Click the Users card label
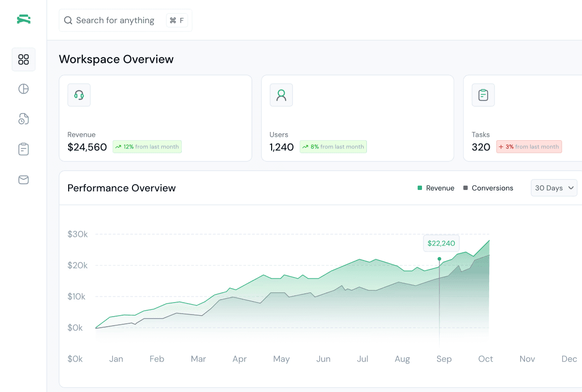Viewport: 582px width, 392px height. pyautogui.click(x=279, y=135)
